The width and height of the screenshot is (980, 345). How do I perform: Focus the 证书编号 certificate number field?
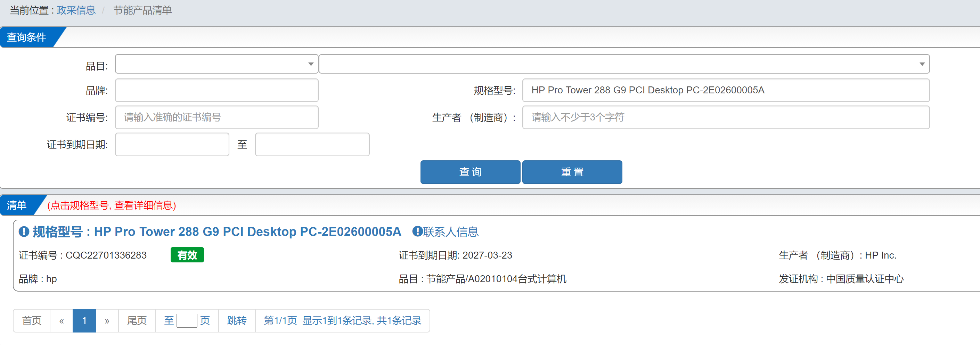[217, 117]
